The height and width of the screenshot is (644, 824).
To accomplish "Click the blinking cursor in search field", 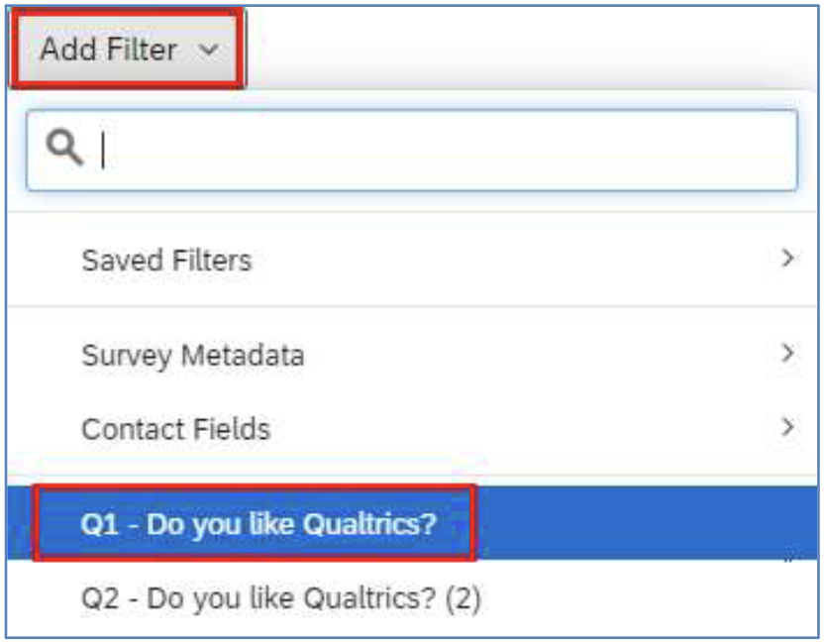I will coord(104,150).
